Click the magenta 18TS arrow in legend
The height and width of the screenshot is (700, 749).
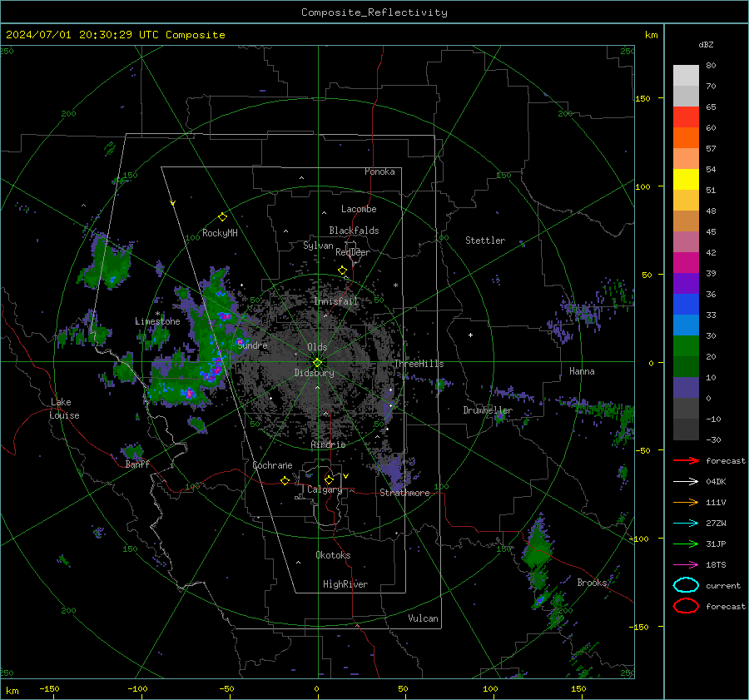(686, 565)
